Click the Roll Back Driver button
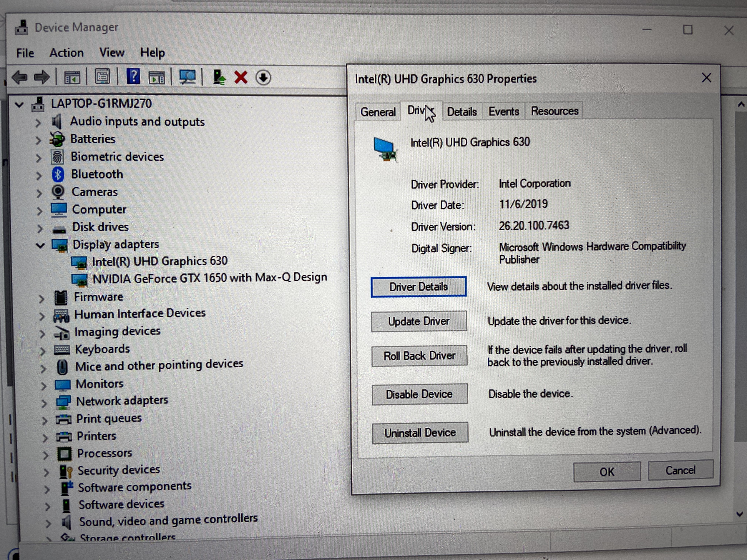The width and height of the screenshot is (747, 560). (419, 356)
